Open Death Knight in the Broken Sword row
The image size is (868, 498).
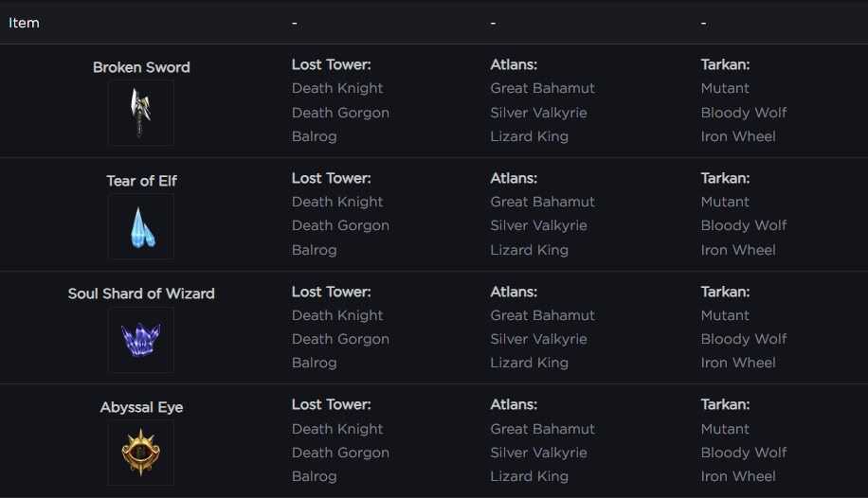[x=337, y=88]
